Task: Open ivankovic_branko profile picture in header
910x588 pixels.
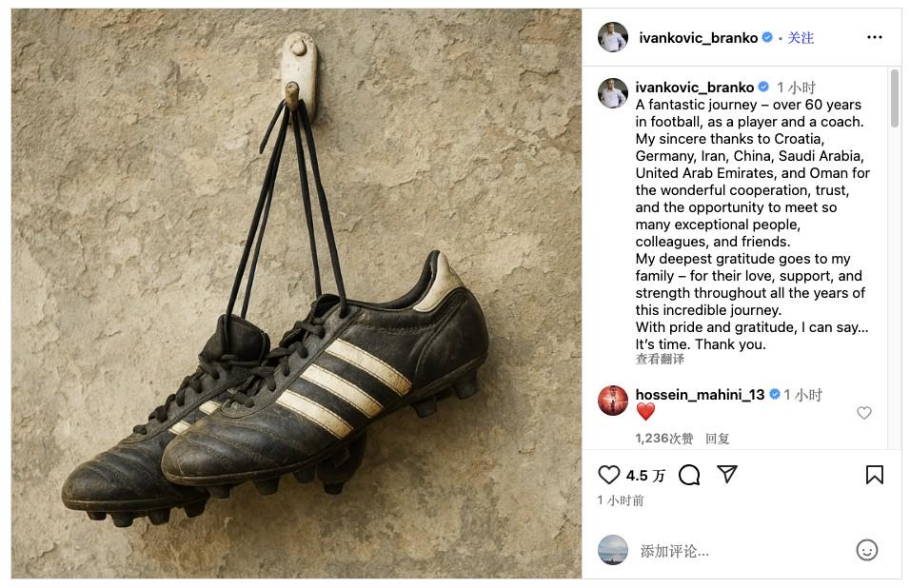Action: pos(613,37)
